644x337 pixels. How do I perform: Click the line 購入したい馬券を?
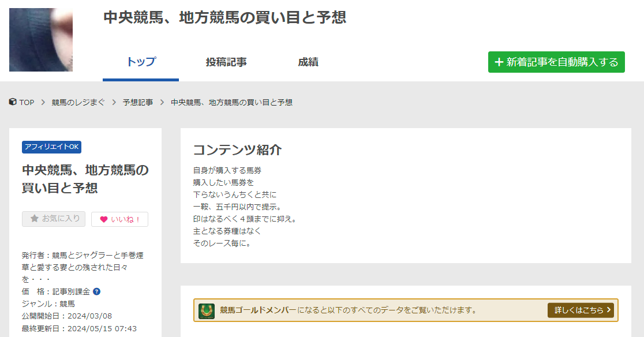(223, 182)
